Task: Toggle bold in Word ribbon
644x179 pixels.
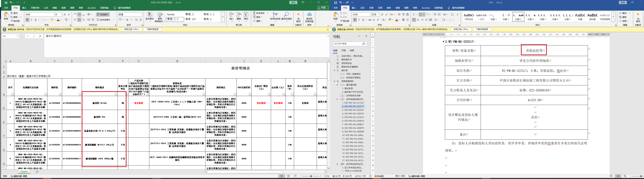Action: [355, 20]
